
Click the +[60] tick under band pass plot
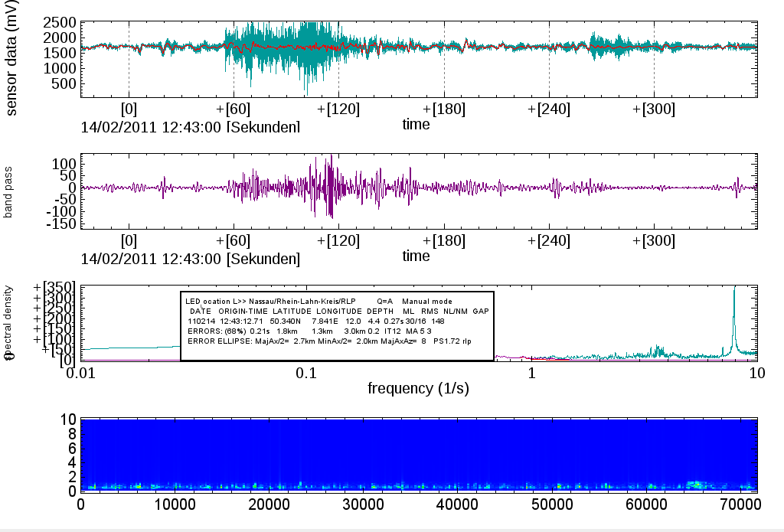233,241
